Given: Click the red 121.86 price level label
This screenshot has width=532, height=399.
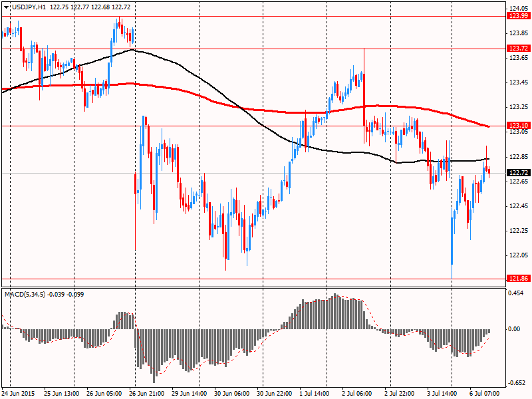Looking at the screenshot, I should point(519,279).
